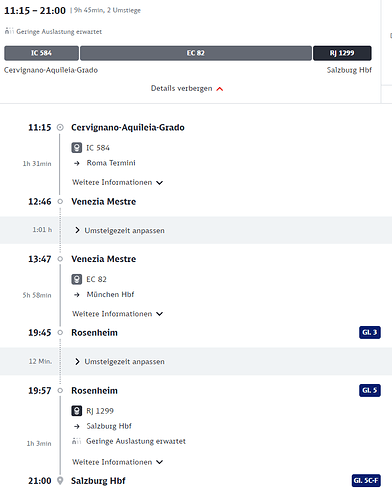Select the EC 82 segment bar
This screenshot has height=500, width=392.
tap(196, 53)
